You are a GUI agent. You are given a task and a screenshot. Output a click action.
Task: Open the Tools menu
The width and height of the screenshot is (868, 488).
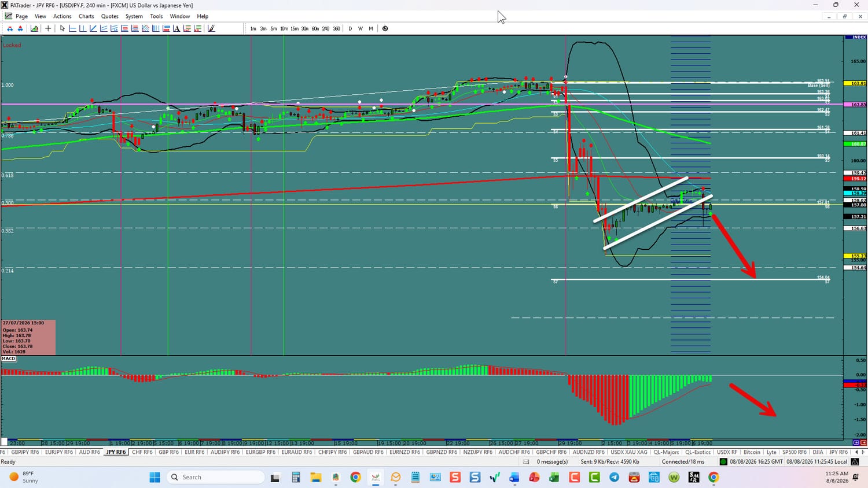pos(156,16)
